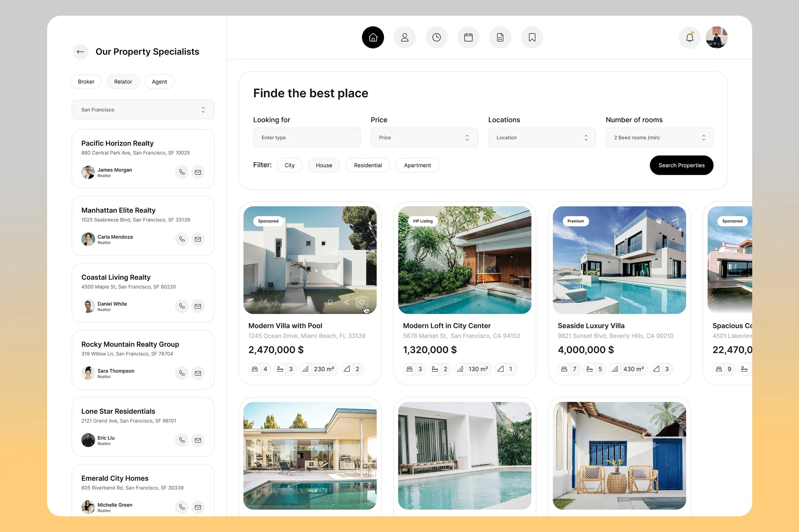Open the Modern Villa with Pool title
Image resolution: width=799 pixels, height=532 pixels.
(x=285, y=326)
